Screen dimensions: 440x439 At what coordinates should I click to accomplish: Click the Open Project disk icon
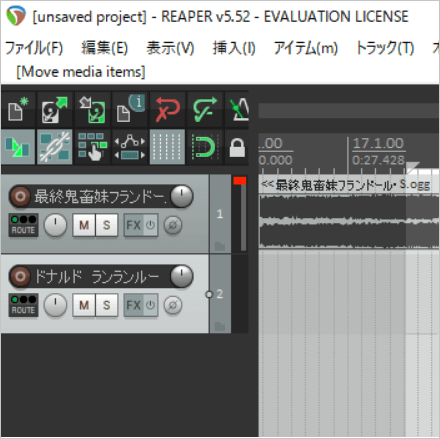click(x=54, y=110)
